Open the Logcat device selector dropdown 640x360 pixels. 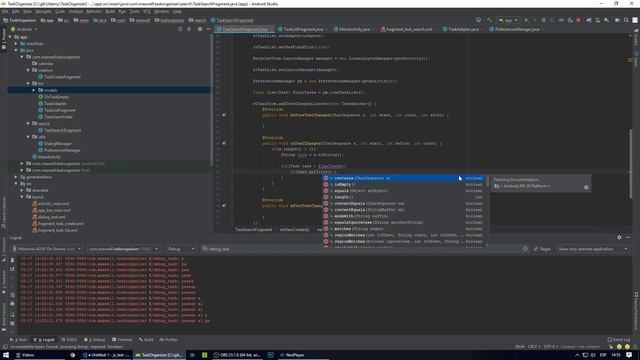47,249
